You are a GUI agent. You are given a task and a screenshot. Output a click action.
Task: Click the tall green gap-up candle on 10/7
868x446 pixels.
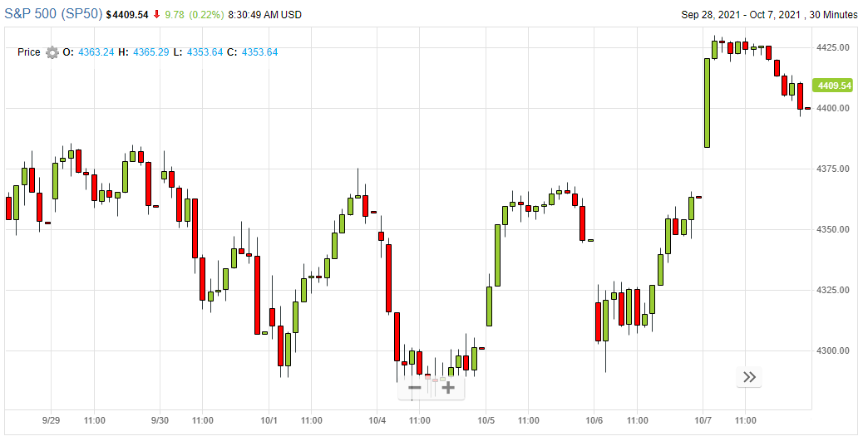707,103
